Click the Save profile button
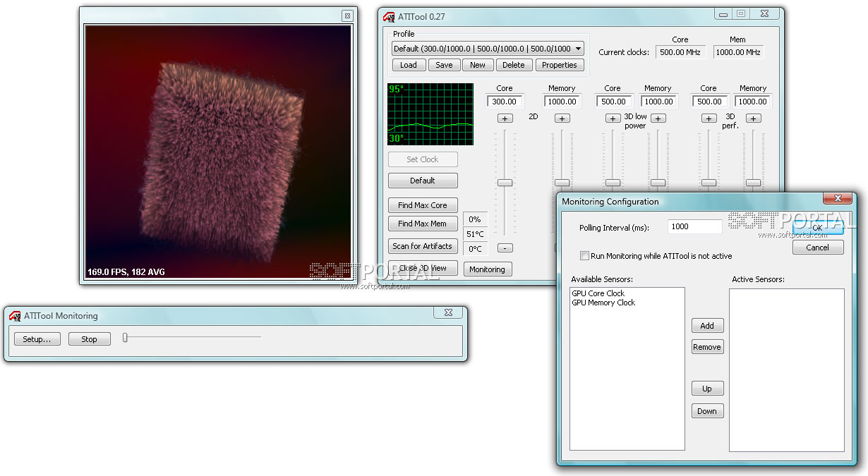This screenshot has height=476, width=868. [444, 65]
